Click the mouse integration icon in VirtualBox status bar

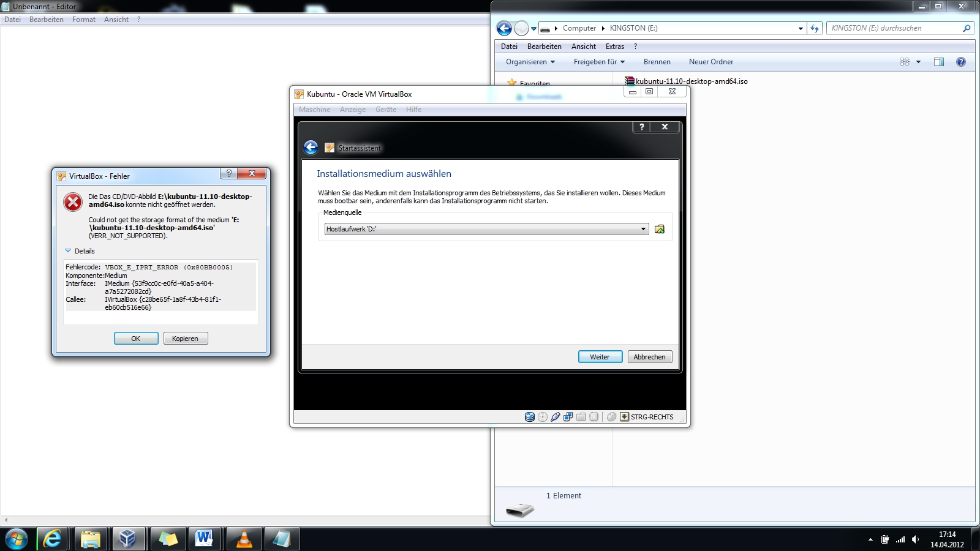click(x=611, y=417)
